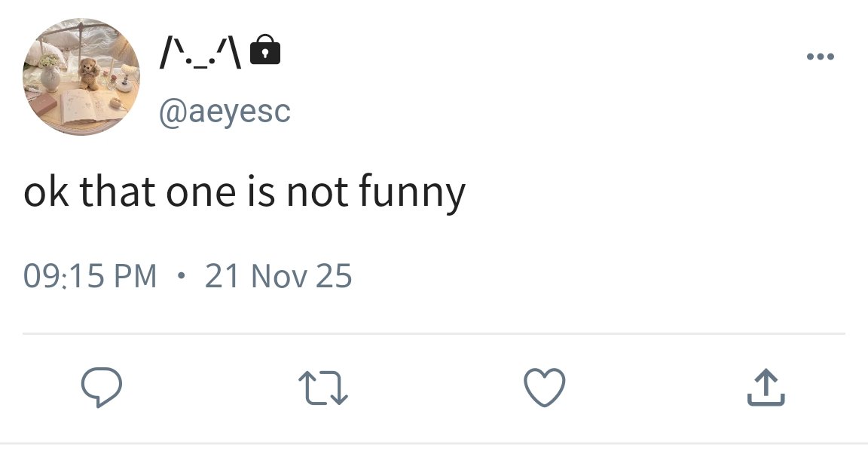Open the share options upload icon

coord(766,387)
